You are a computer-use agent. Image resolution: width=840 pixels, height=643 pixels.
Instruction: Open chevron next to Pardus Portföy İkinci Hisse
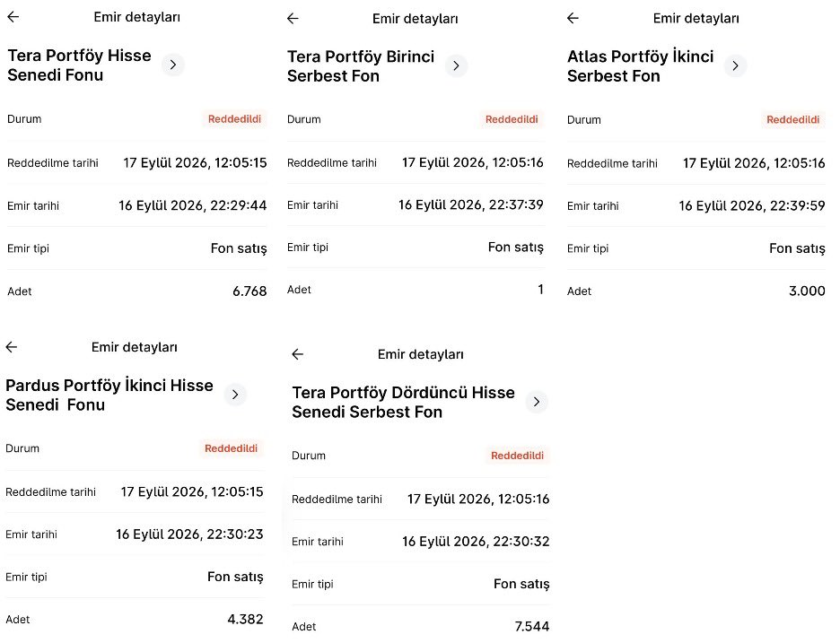[x=235, y=395]
